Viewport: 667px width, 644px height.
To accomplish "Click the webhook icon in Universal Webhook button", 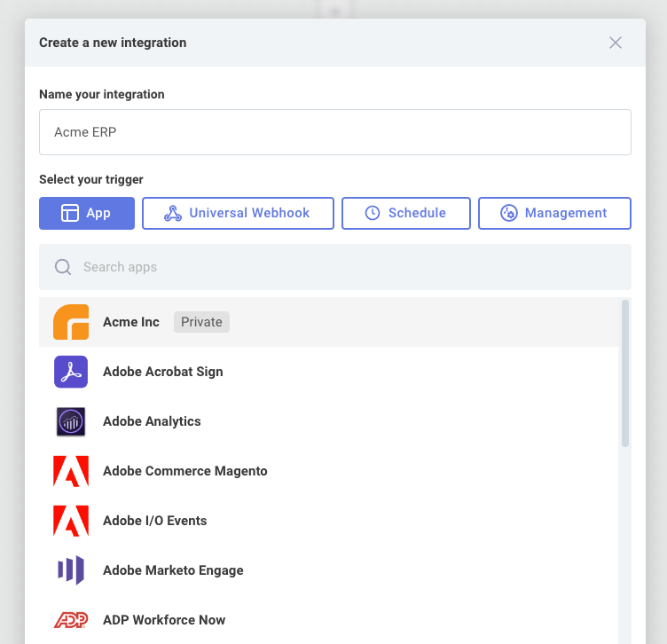I will 173,213.
